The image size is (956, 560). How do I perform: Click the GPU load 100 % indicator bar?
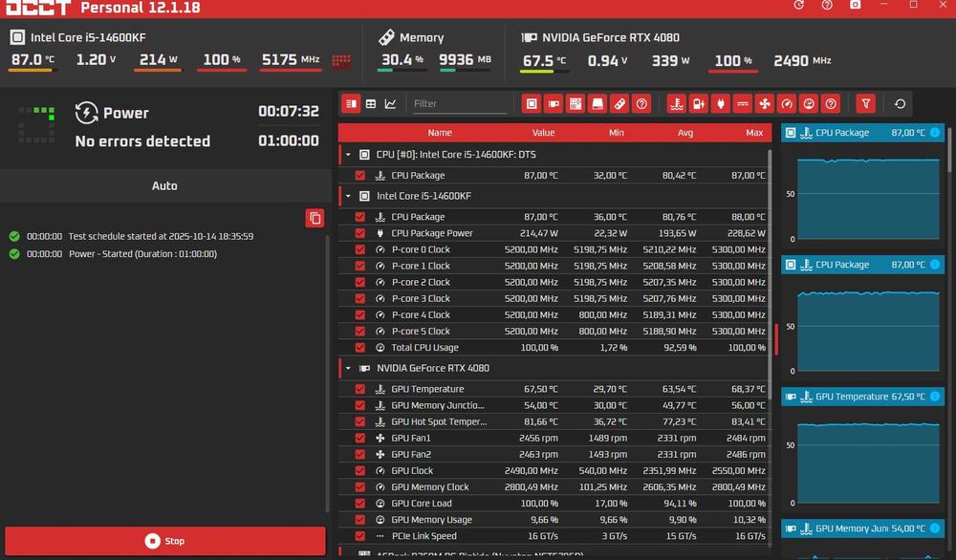point(733,72)
